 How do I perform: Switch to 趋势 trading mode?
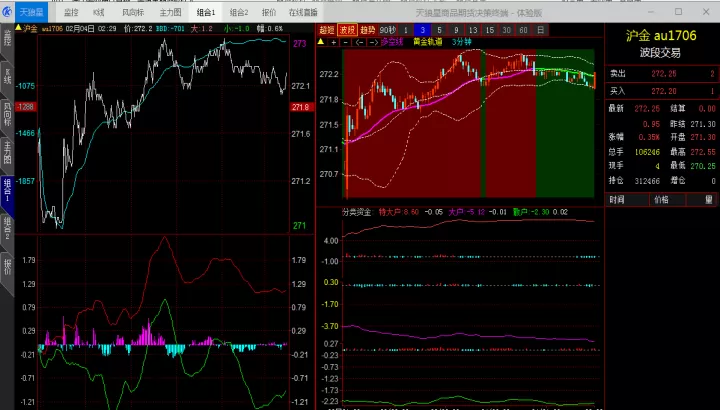click(367, 30)
